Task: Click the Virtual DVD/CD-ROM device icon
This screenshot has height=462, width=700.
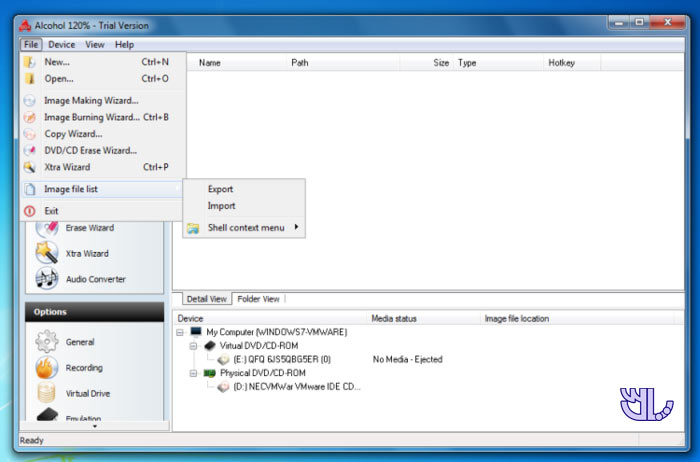Action: coord(210,345)
